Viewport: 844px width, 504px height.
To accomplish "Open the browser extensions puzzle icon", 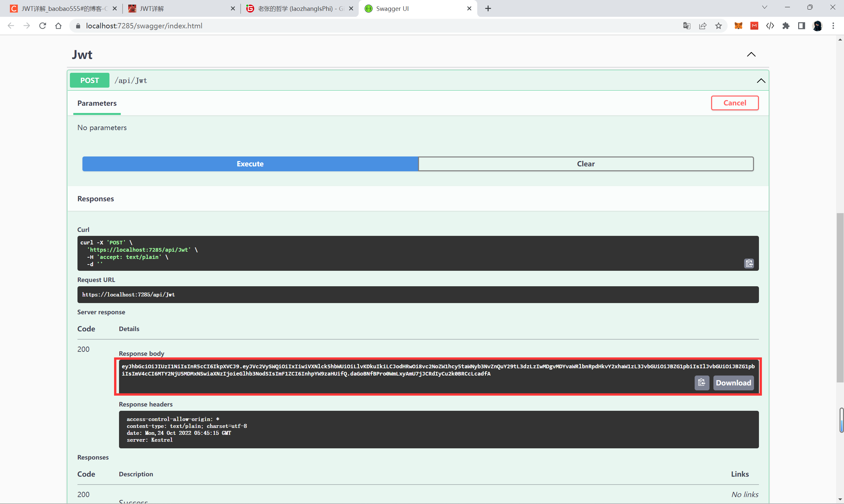I will coord(786,26).
